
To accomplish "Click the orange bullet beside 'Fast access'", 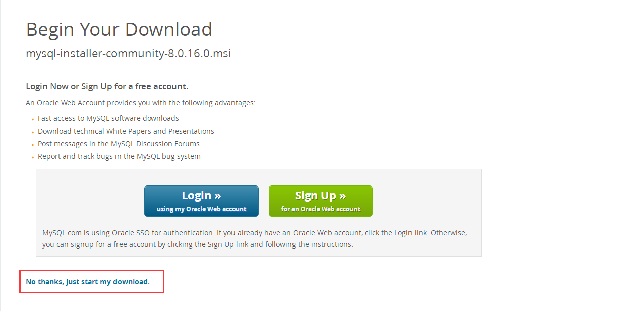I will 33,120.
